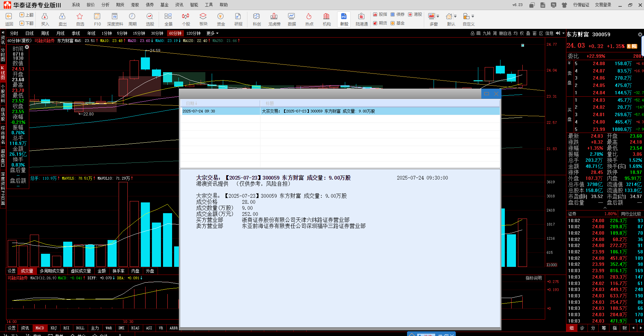Click the lock icon above the chart
Image resolution: width=644 pixels, height=336 pixels.
(x=473, y=33)
